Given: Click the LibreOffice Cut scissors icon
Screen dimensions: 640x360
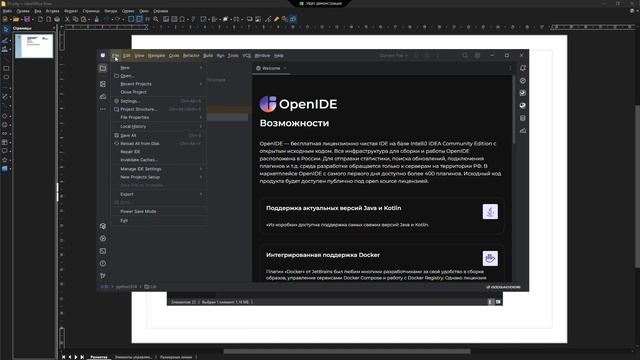Looking at the screenshot, I should (67, 19).
